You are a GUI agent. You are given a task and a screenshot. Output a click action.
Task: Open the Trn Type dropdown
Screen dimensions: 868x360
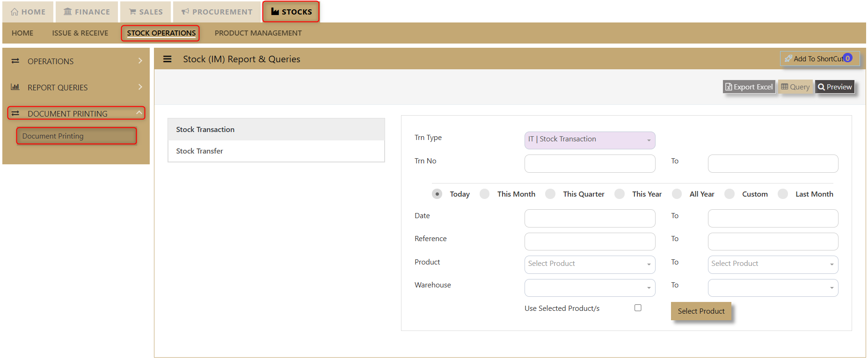pyautogui.click(x=590, y=140)
